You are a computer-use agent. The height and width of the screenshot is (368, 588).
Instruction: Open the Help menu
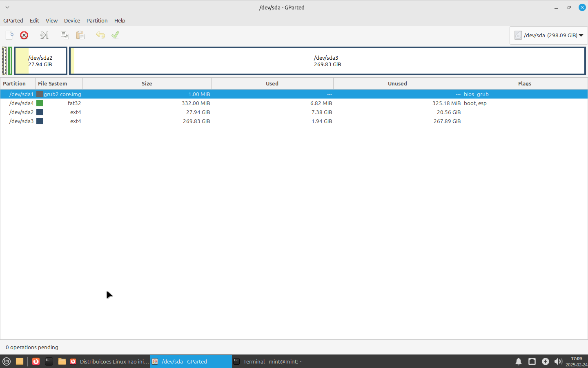tap(120, 20)
